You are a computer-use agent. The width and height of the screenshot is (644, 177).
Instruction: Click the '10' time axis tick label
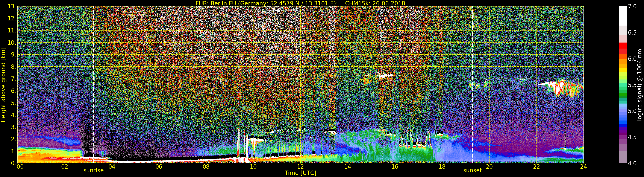coord(253,167)
